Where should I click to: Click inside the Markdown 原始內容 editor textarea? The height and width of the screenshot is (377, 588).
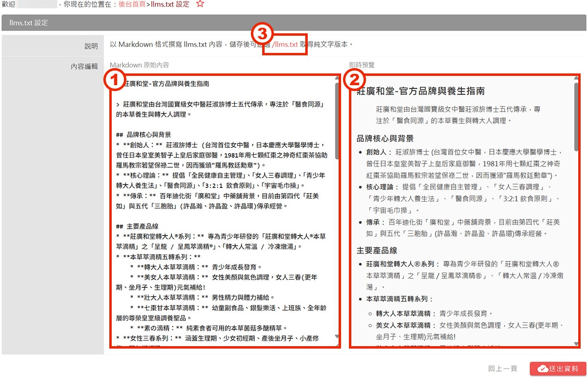[x=224, y=211]
